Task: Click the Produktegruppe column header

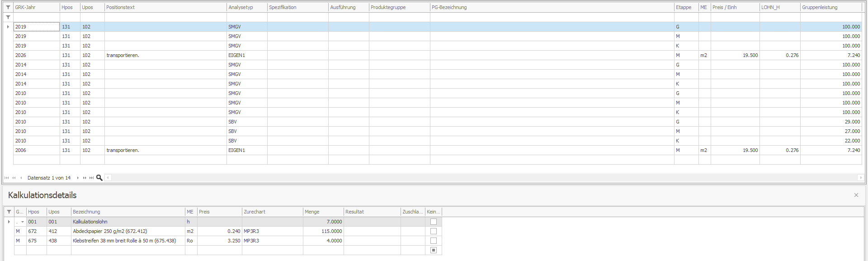Action: click(x=400, y=7)
